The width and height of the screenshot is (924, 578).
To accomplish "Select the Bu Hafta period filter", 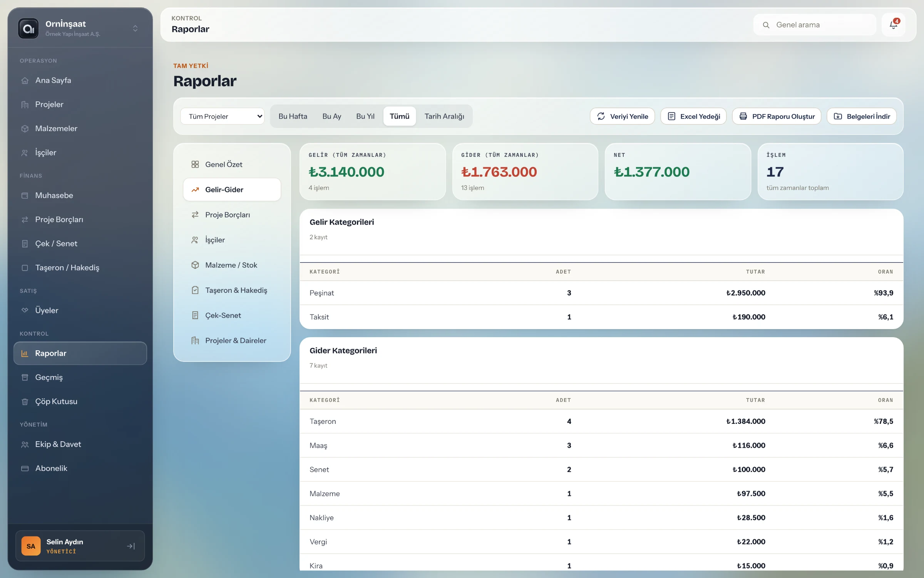I will point(293,116).
